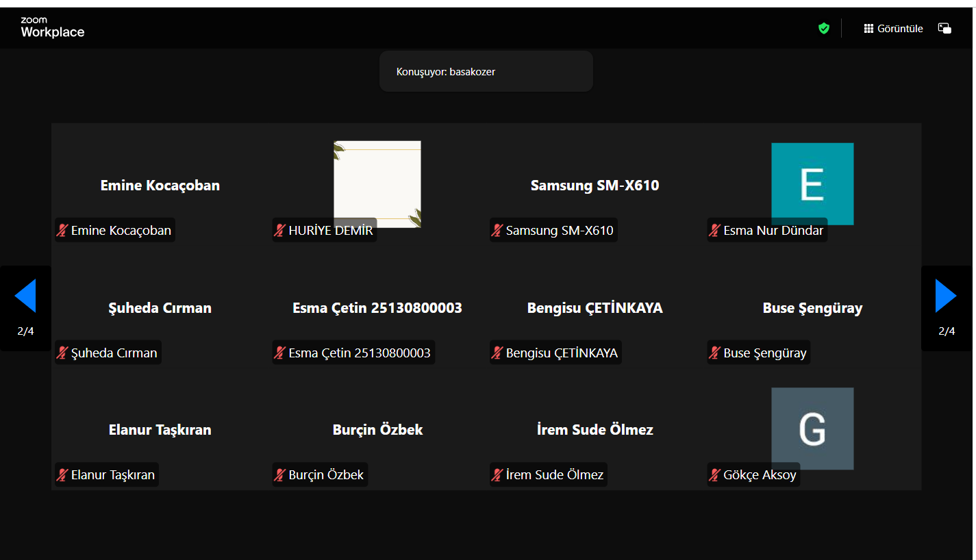Click muted mic icon for Gökçe Aksoy

tap(715, 475)
